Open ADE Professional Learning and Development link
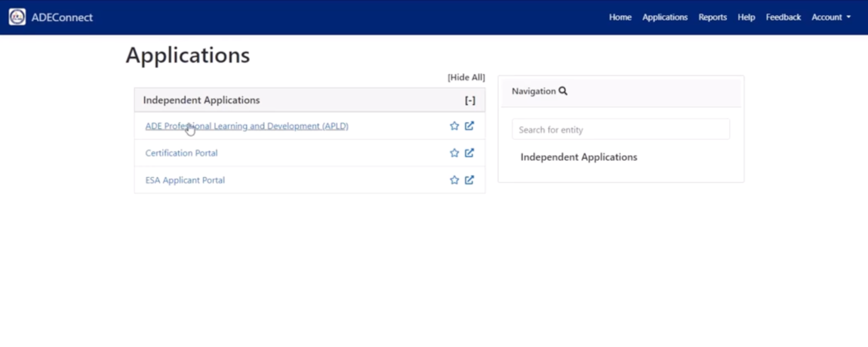Viewport: 868px width, 347px height. 247,126
